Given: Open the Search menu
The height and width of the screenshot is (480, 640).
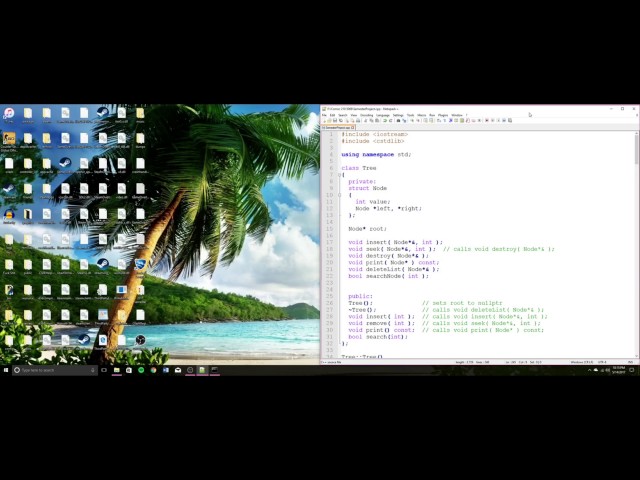Looking at the screenshot, I should coord(343,115).
